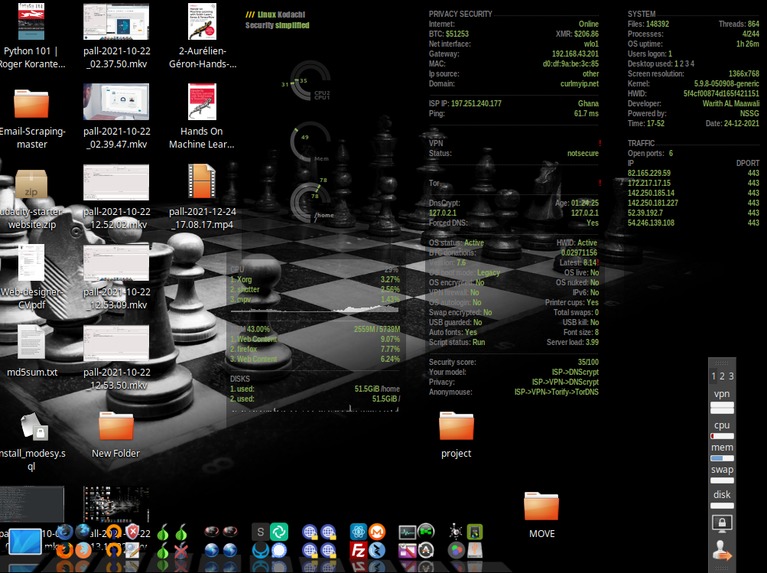Screen dimensions: 767x573
Task: Open the Email-Scraping-master folder
Action: pos(31,104)
